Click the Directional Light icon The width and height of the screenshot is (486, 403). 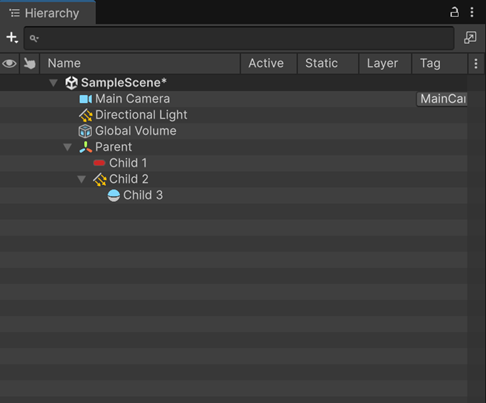click(x=86, y=115)
